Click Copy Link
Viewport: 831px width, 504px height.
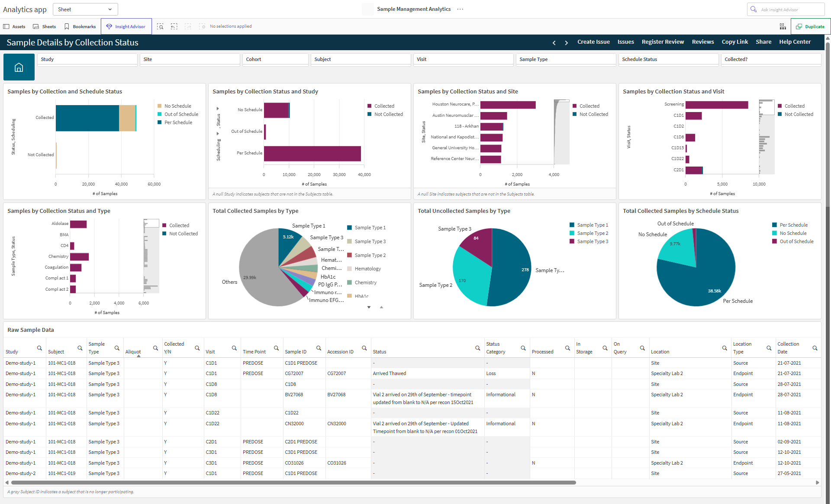(734, 42)
